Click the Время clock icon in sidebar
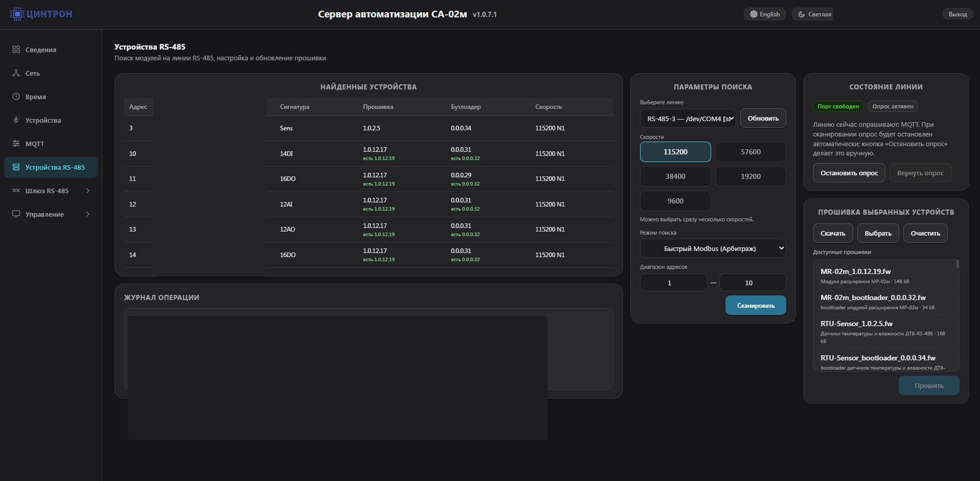This screenshot has width=980, height=481. tap(16, 97)
